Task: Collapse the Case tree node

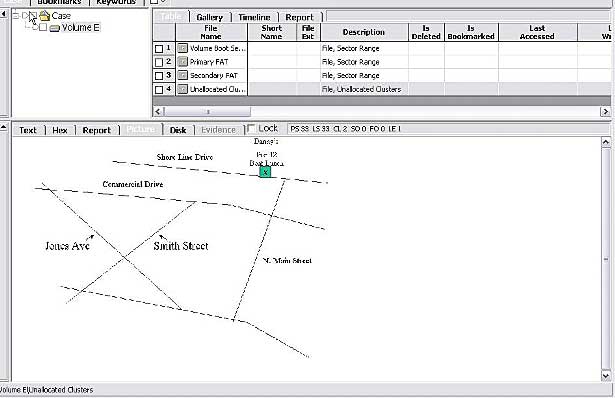Action: click(16, 16)
